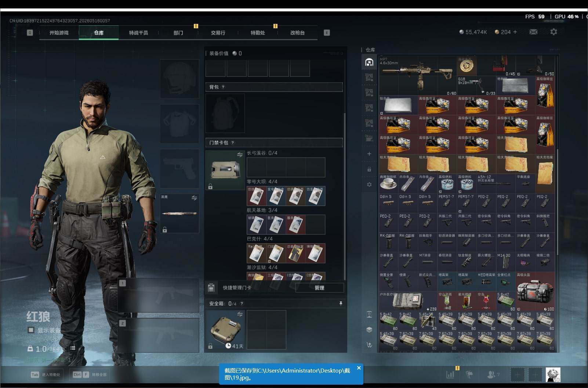The width and height of the screenshot is (588, 388).
Task: Select the keycard pack item
Action: [x=225, y=170]
